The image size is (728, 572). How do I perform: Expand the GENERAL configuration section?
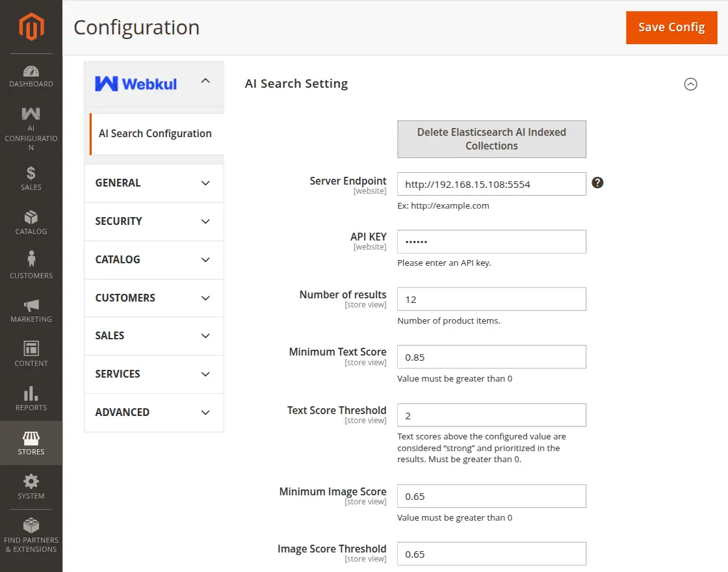(x=153, y=183)
